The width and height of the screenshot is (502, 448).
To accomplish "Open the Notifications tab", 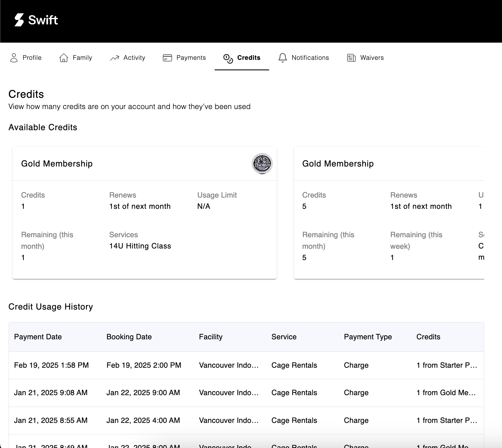I will click(310, 58).
